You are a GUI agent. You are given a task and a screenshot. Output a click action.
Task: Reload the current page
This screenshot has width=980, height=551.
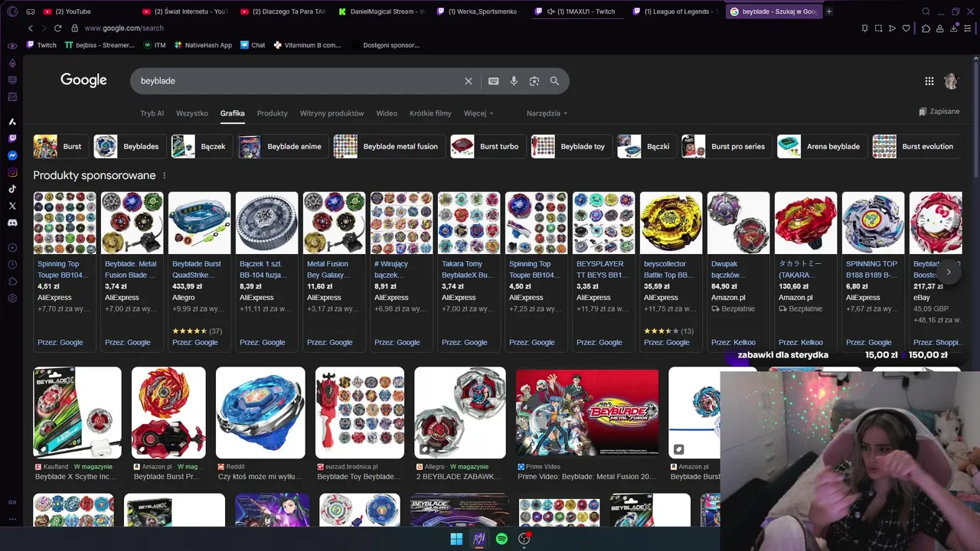(x=57, y=28)
